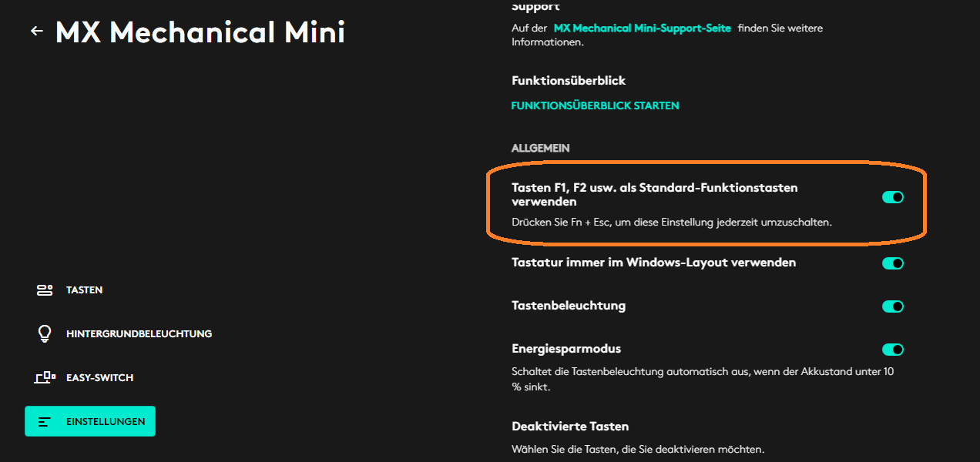
Task: Toggle Tastatur immer im Windows-Layout verwenden
Action: pyautogui.click(x=893, y=263)
